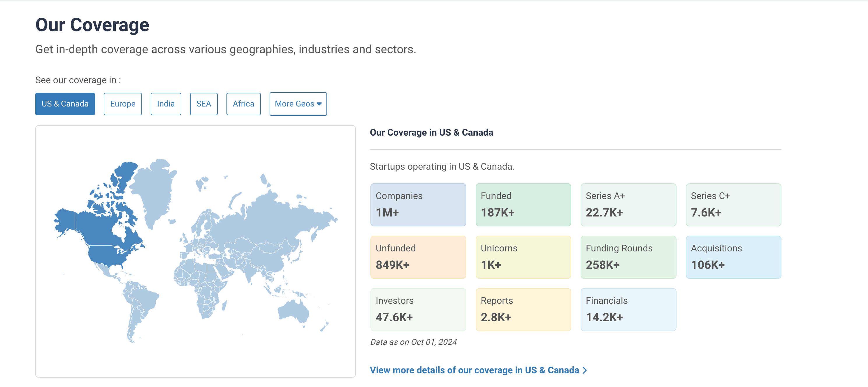Open the Funded 187K+ stat card
Screen dimensions: 868x387
pyautogui.click(x=523, y=205)
